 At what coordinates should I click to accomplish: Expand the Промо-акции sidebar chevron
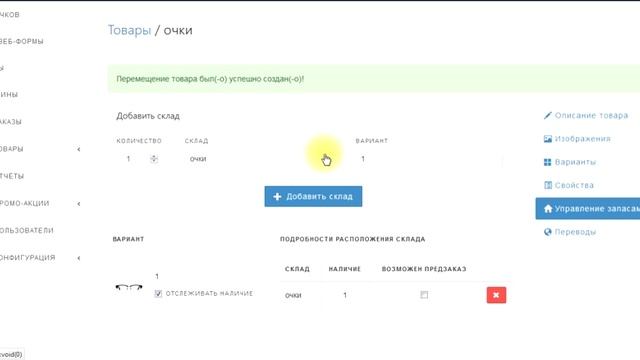tap(79, 204)
